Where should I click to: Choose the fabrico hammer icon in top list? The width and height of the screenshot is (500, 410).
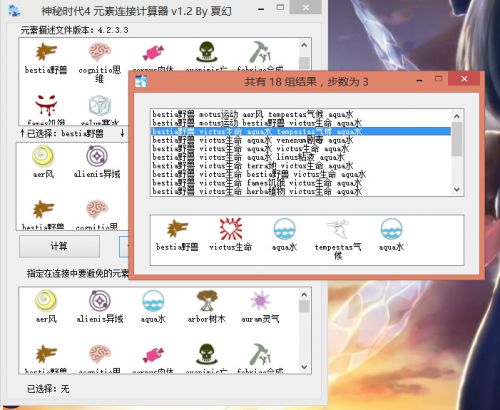pos(260,52)
